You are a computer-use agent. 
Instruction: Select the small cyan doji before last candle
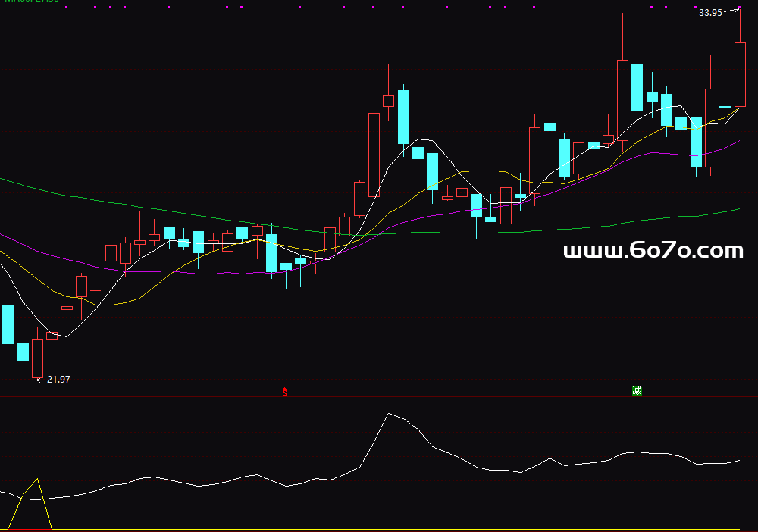[725, 108]
